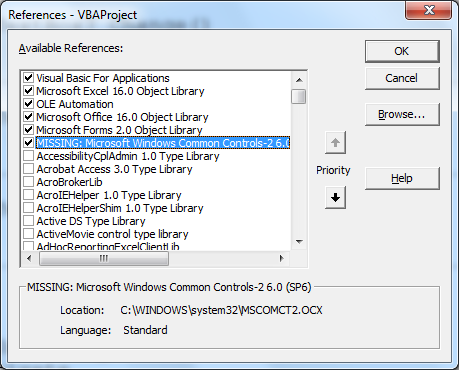This screenshot has width=463, height=373.
Task: Check AcroIEHelper 1.0 Type Library box
Action: [29, 195]
